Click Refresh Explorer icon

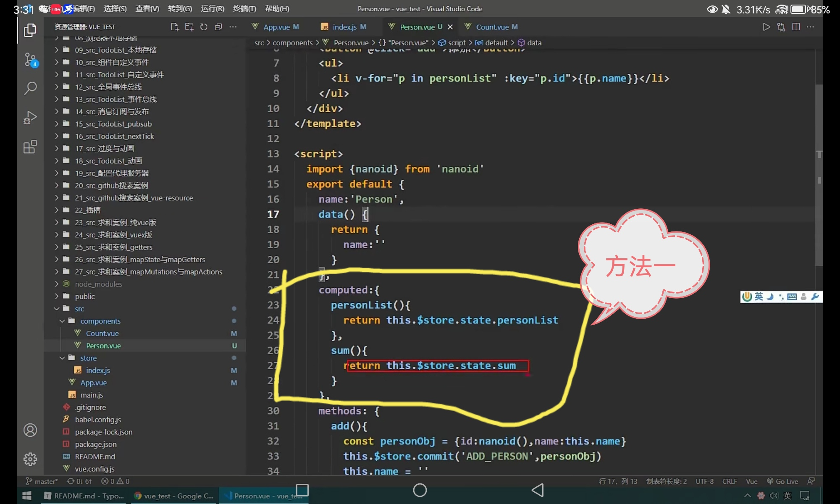tap(204, 27)
